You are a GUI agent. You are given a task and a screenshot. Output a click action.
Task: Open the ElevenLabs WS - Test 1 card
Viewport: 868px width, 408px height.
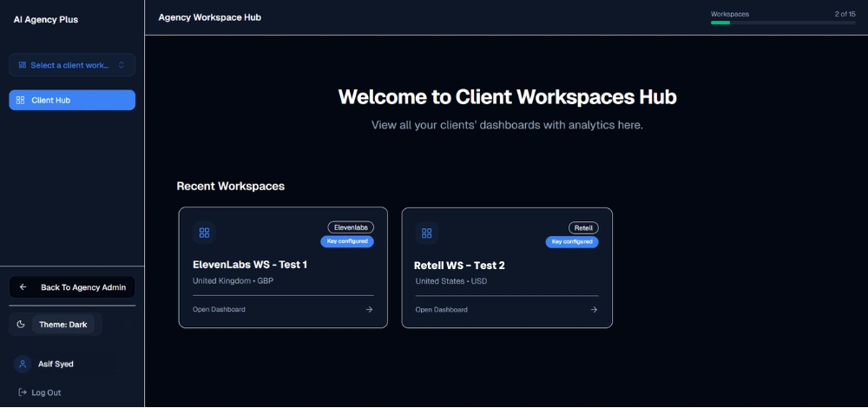[283, 267]
